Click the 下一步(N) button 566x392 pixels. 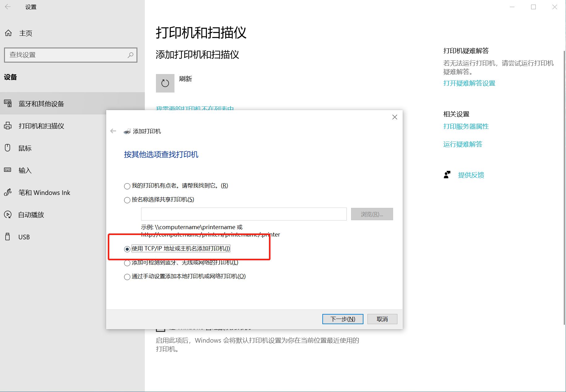pyautogui.click(x=342, y=319)
